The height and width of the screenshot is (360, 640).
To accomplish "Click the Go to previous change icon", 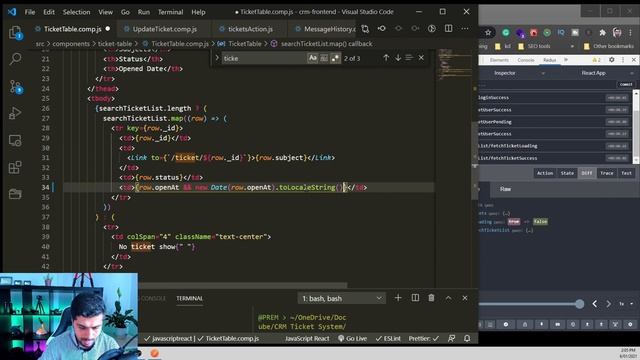I will (382, 29).
